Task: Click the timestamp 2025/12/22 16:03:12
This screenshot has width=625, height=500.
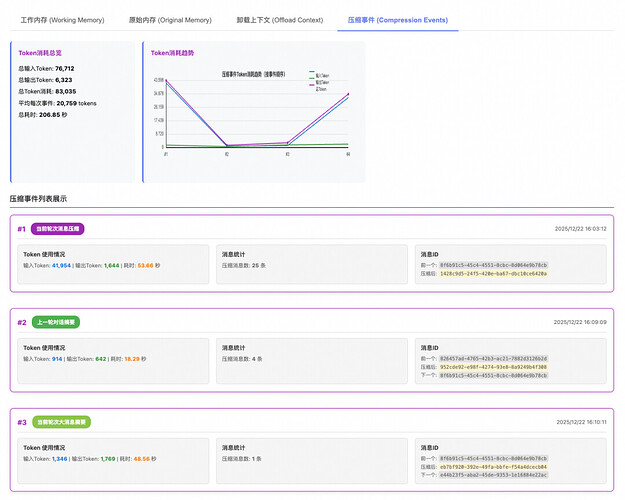Action: (580, 229)
